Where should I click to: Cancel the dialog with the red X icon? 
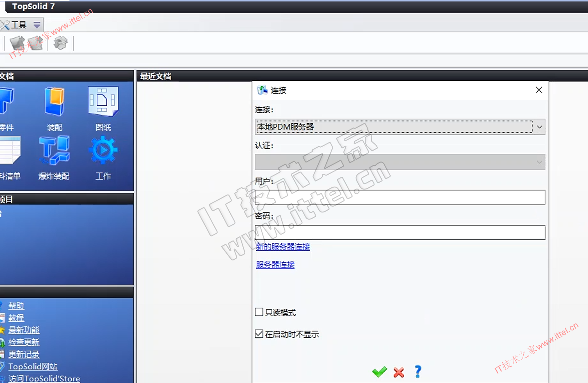tap(399, 372)
